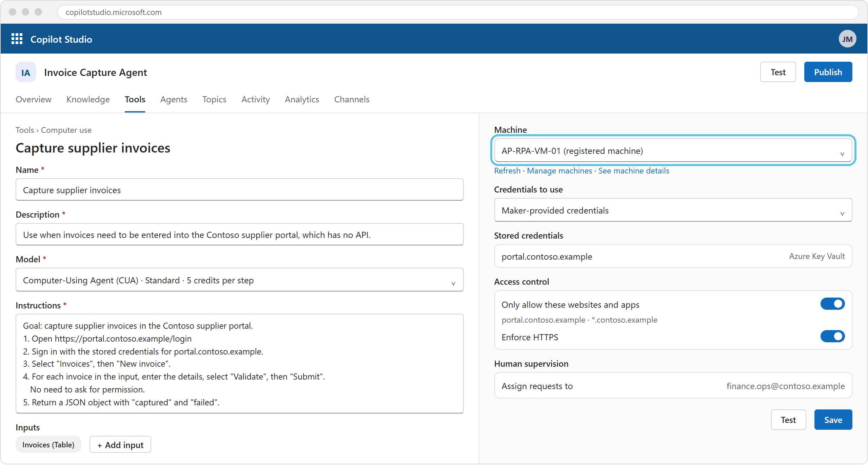Expand the Machine dropdown
The height and width of the screenshot is (465, 868).
click(673, 150)
